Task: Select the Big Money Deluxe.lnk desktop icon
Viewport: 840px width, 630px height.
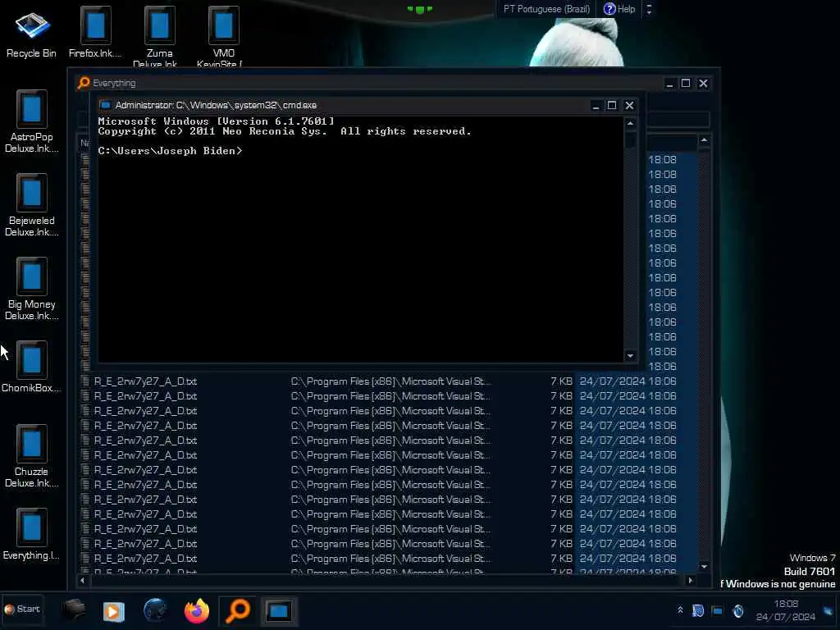Action: click(x=32, y=289)
